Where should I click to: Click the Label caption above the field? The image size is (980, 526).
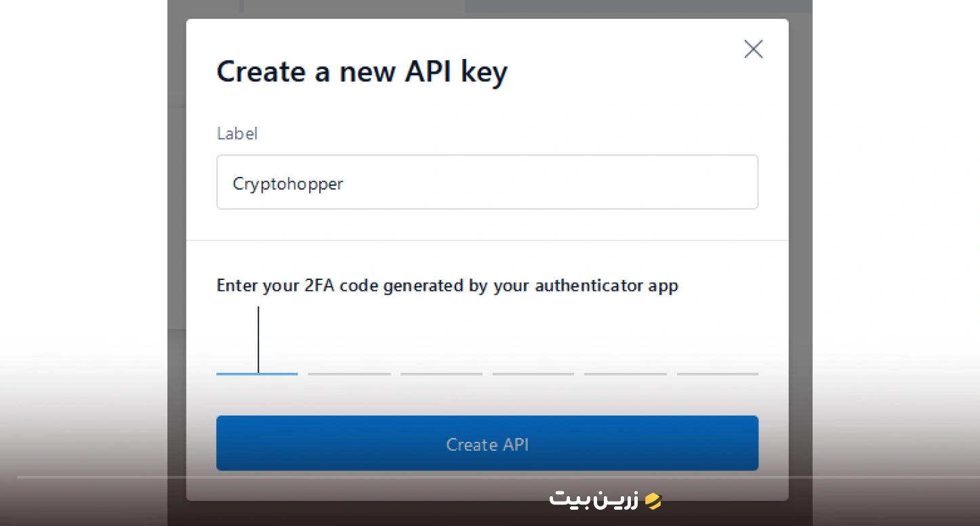[x=237, y=134]
